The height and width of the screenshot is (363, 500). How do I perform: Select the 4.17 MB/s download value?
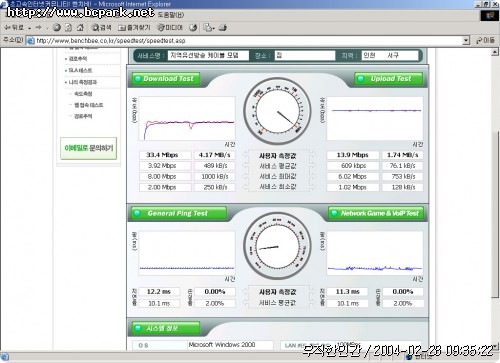215,155
